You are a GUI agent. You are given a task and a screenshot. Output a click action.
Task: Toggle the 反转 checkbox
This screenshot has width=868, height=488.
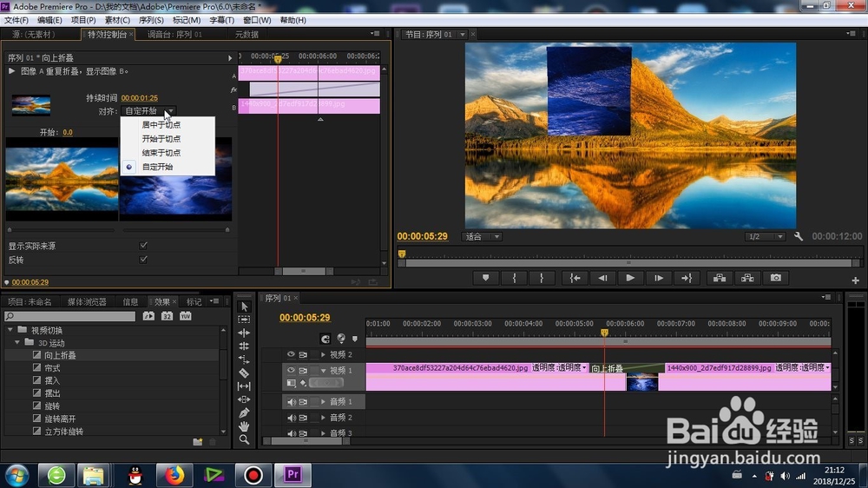143,260
